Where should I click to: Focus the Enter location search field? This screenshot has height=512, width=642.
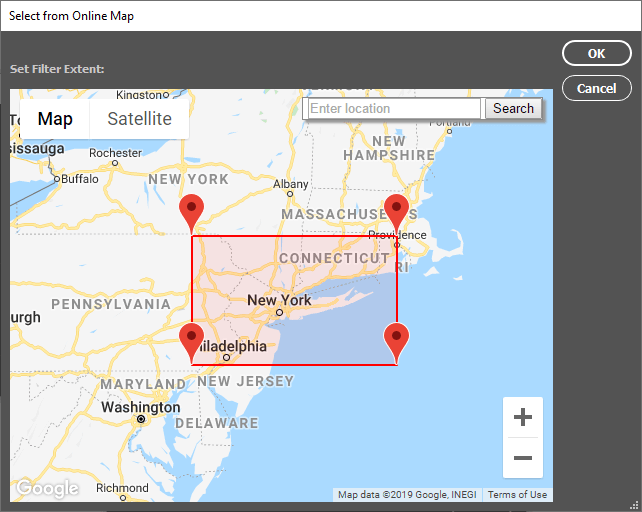pos(394,109)
